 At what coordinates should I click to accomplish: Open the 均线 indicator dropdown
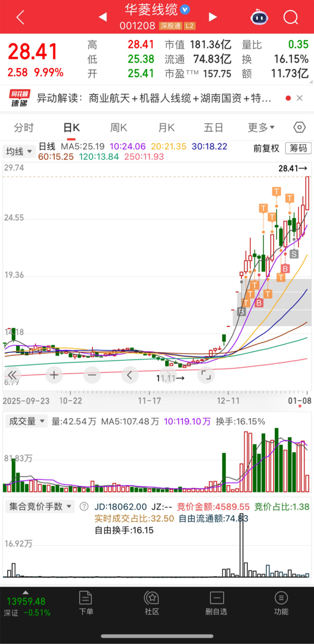click(19, 151)
